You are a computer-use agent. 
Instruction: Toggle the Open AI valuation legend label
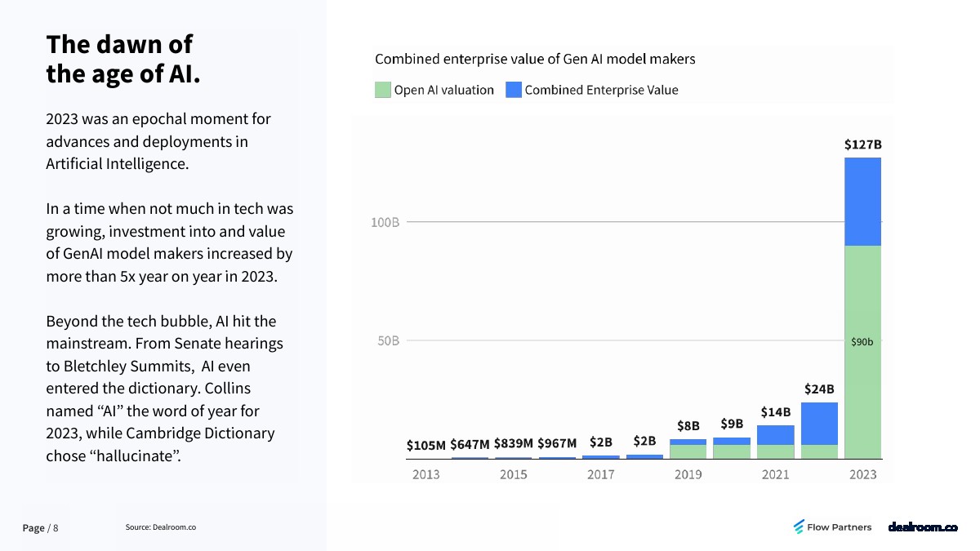point(443,90)
